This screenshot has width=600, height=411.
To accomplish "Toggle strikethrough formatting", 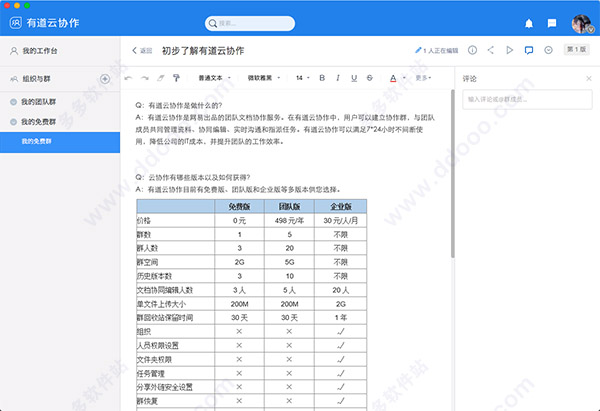I will [x=370, y=78].
